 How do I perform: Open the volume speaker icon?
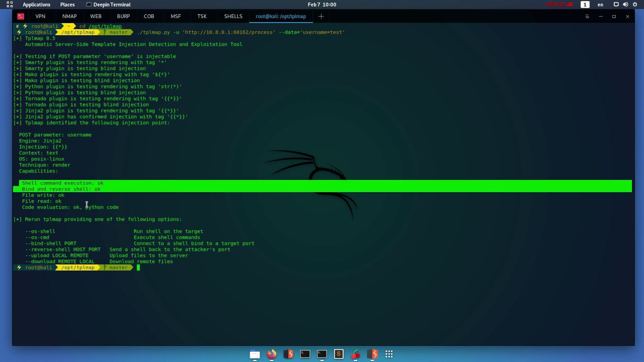pyautogui.click(x=625, y=5)
